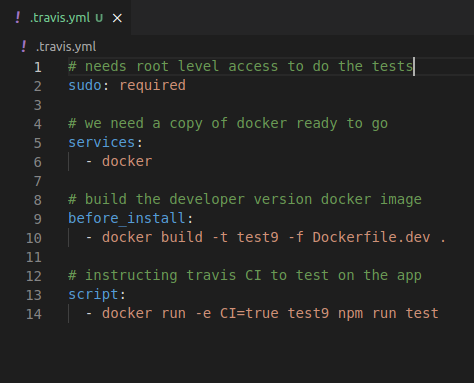474x383 pixels.
Task: Click CI=true in the docker run command
Action: click(x=249, y=314)
